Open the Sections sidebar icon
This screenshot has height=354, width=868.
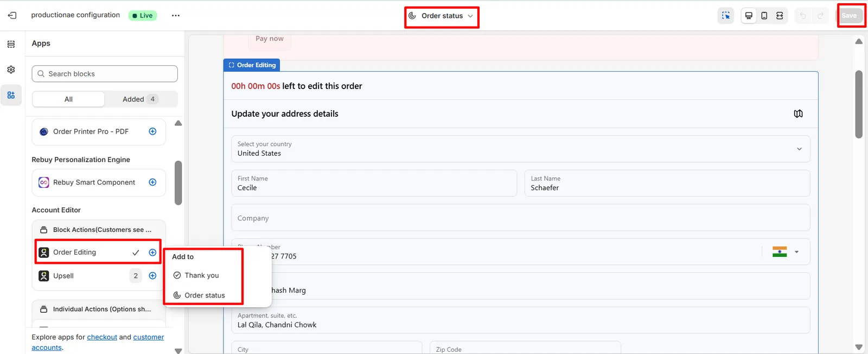pos(11,44)
